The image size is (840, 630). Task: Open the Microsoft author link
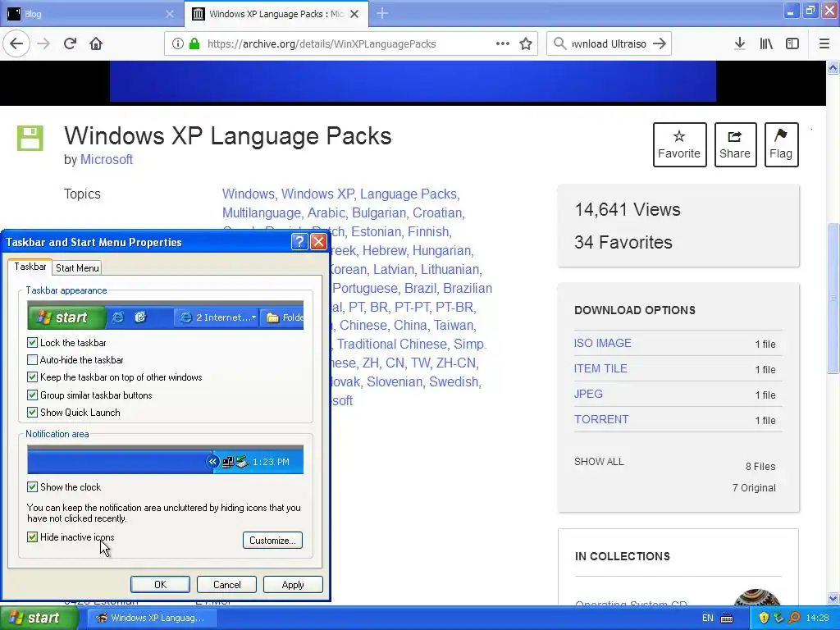tap(107, 160)
